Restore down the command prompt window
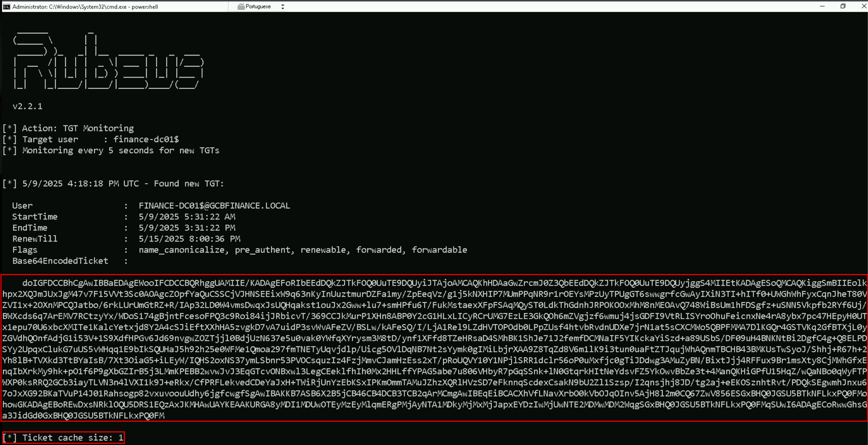 [x=843, y=6]
